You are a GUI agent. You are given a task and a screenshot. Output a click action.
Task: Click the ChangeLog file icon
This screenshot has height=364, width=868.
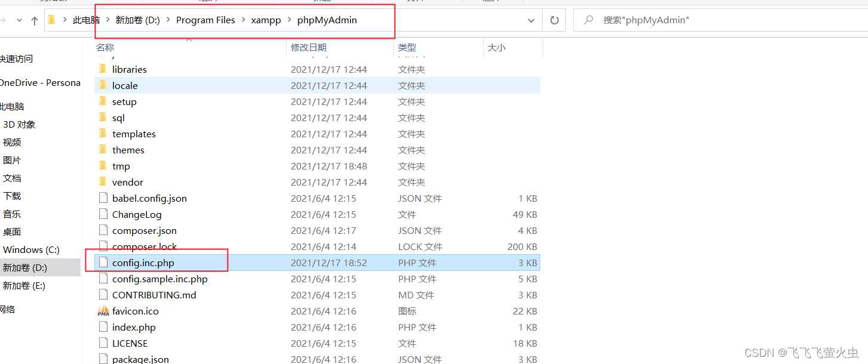pyautogui.click(x=103, y=214)
